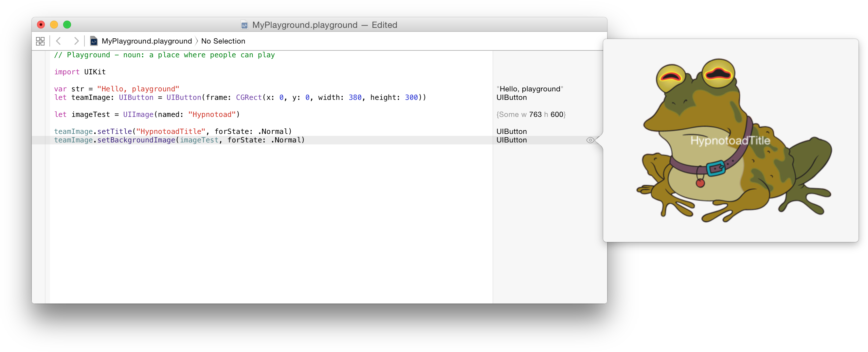This screenshot has width=868, height=352.
Task: Click the UIButton result for setTitle line
Action: (x=512, y=132)
